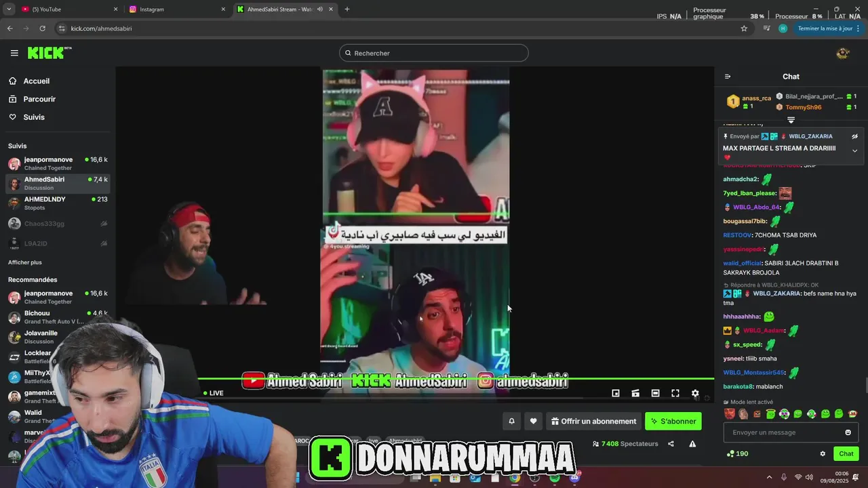Collapse the chat panel with arrow icon
This screenshot has width=868, height=488.
click(728, 77)
